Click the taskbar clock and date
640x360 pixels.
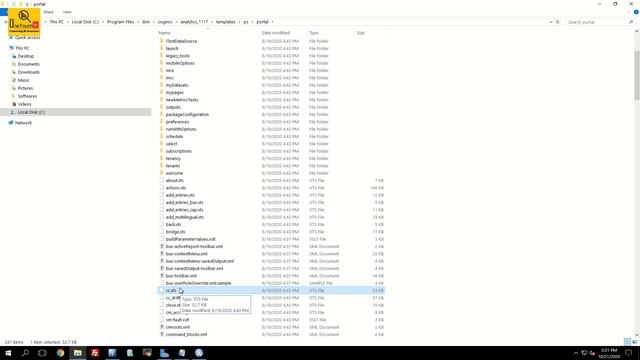tap(609, 353)
